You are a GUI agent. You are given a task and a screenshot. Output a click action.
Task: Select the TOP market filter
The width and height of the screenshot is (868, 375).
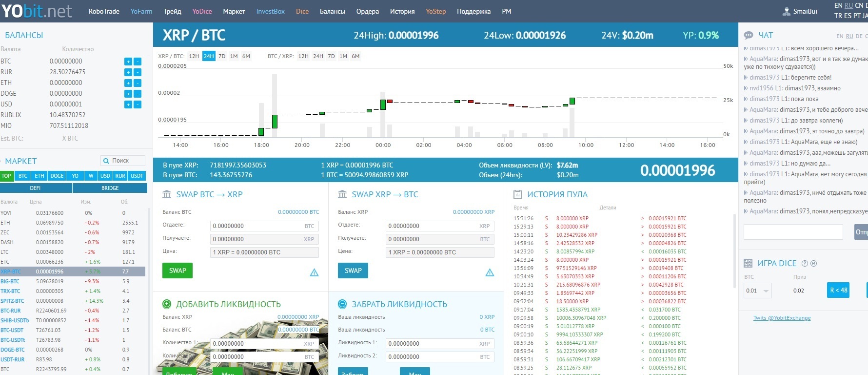(6, 176)
